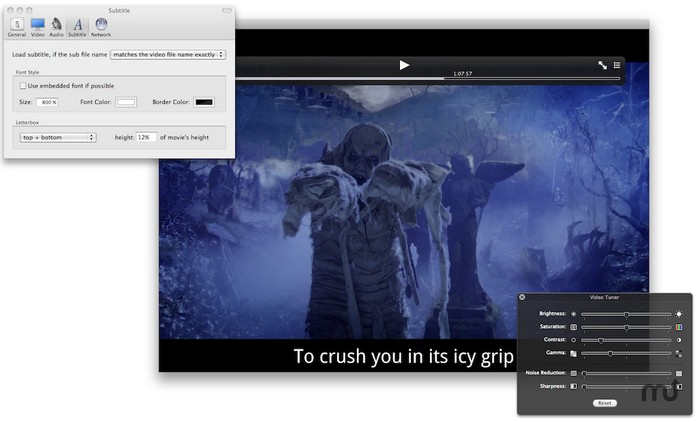This screenshot has width=700, height=422.
Task: Click the subtitle font Size field
Action: point(47,102)
